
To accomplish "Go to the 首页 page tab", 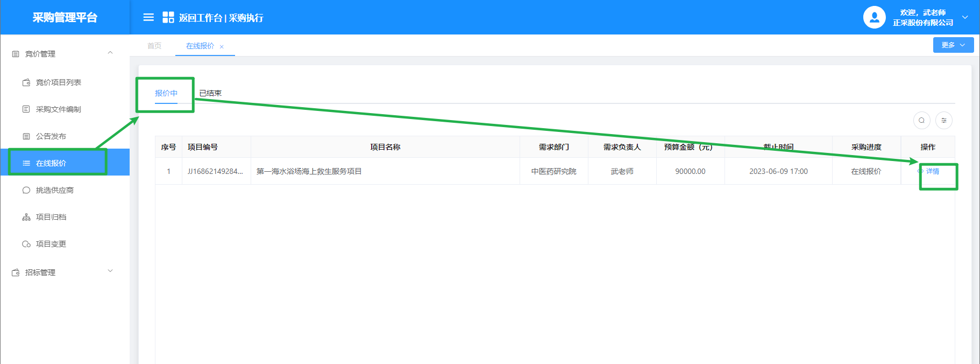I will (154, 46).
